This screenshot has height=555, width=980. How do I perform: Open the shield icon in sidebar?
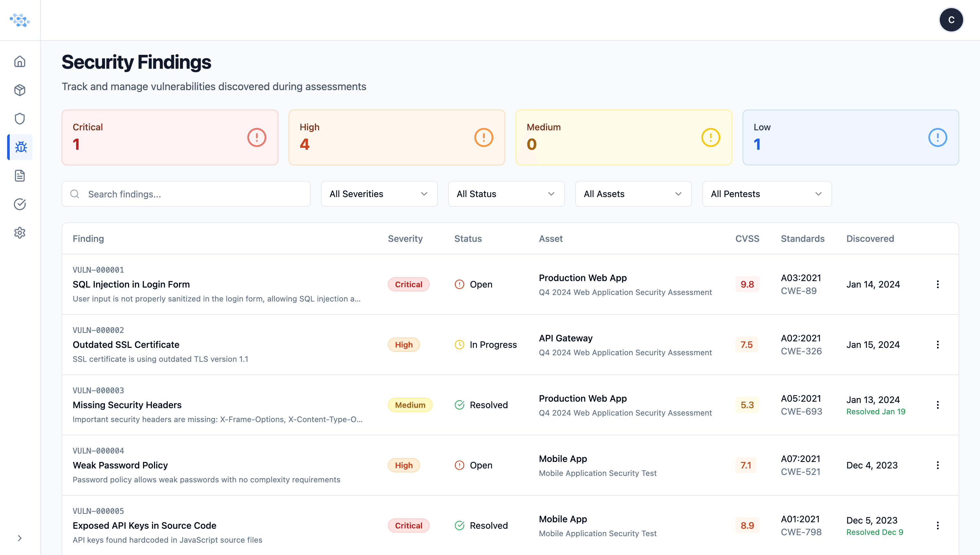click(20, 119)
